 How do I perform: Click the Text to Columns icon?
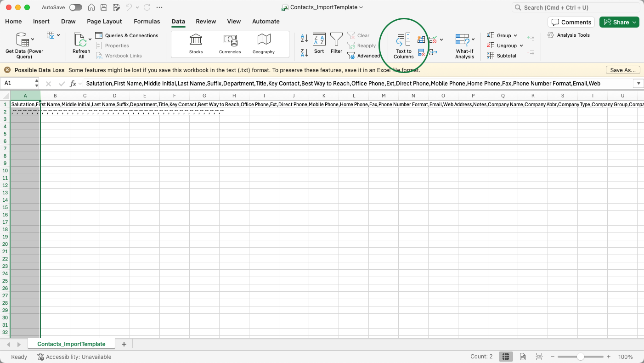click(x=403, y=40)
